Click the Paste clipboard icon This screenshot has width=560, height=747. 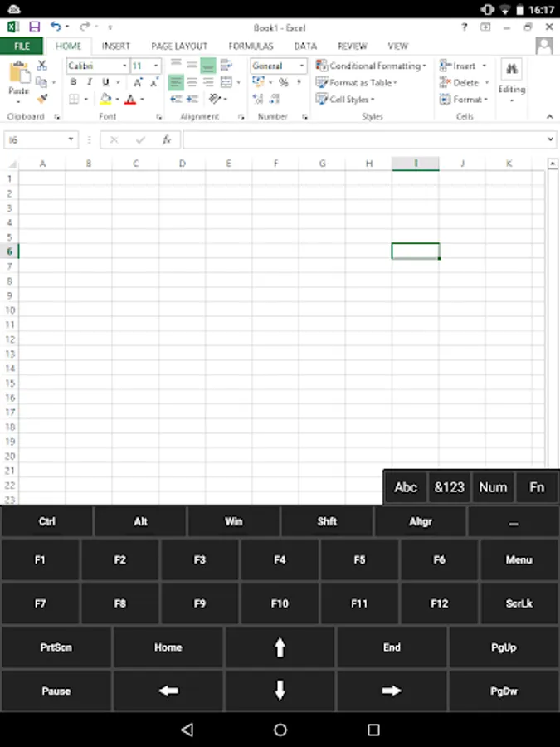tap(20, 73)
